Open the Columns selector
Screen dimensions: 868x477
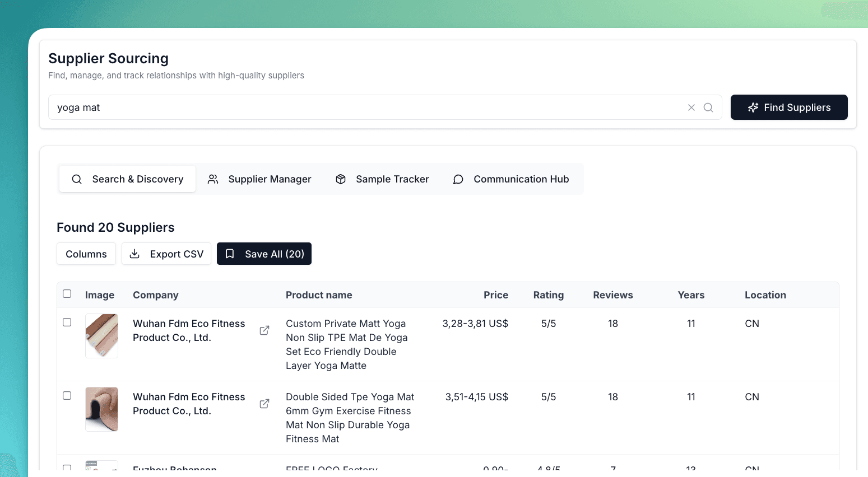86,254
